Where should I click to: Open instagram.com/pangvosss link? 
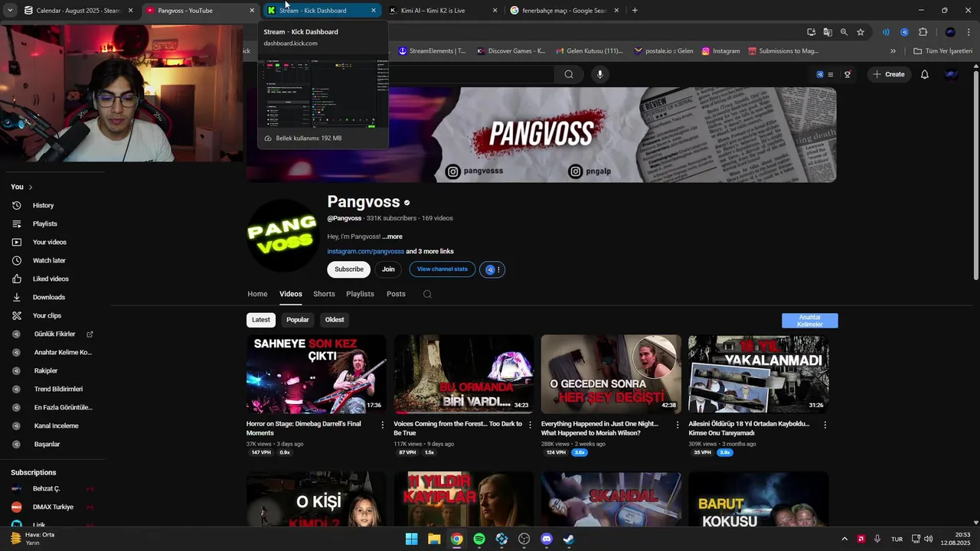point(365,251)
